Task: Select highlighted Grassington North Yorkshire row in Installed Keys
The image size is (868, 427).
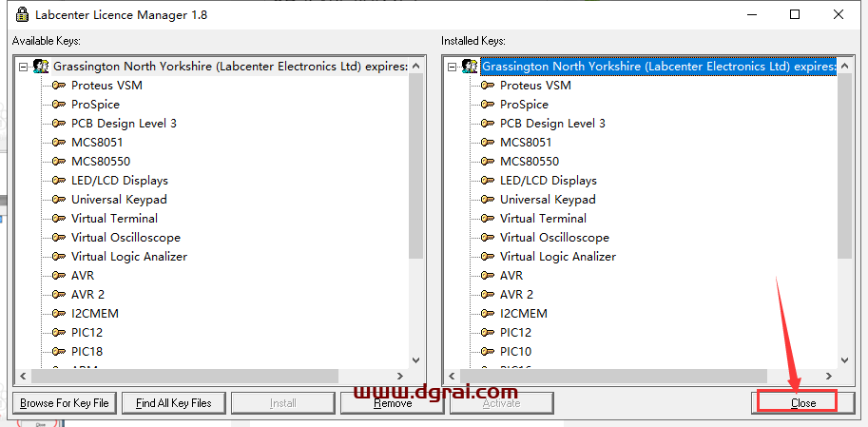Action: (659, 67)
